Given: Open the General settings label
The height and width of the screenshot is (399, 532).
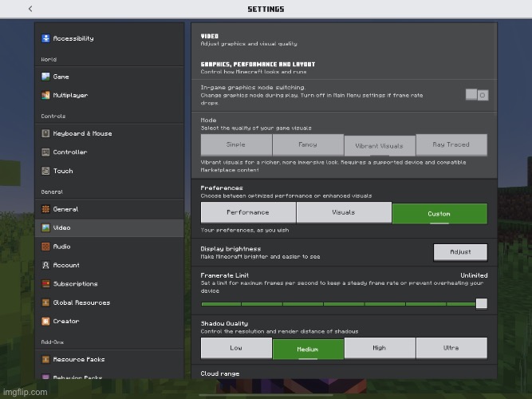Looking at the screenshot, I should click(x=65, y=209).
